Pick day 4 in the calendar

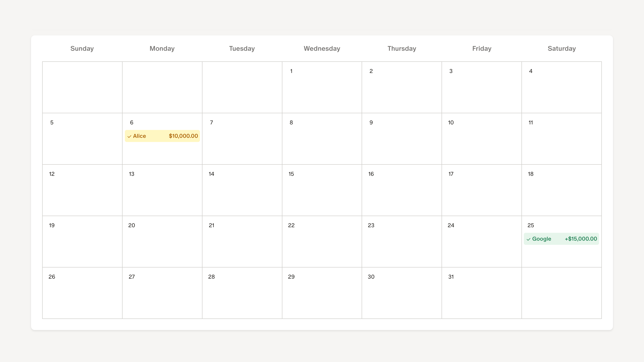562,88
